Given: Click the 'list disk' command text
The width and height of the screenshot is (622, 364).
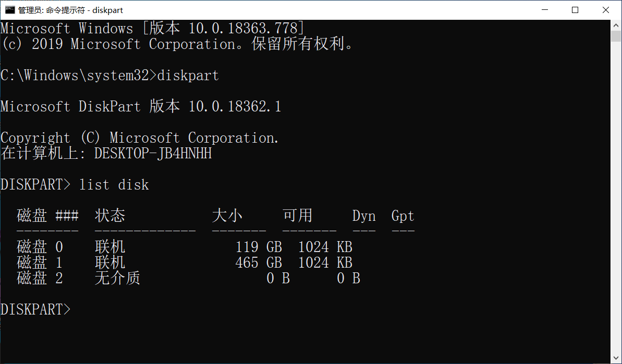Looking at the screenshot, I should pos(114,185).
